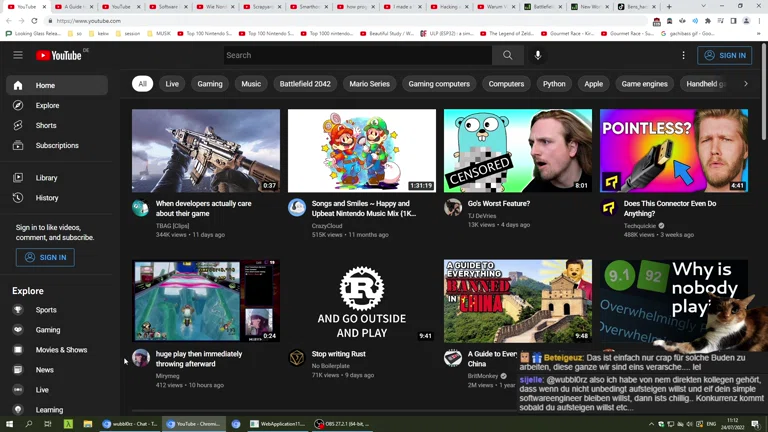Open Live under Explore section
The image size is (768, 432).
[57, 390]
